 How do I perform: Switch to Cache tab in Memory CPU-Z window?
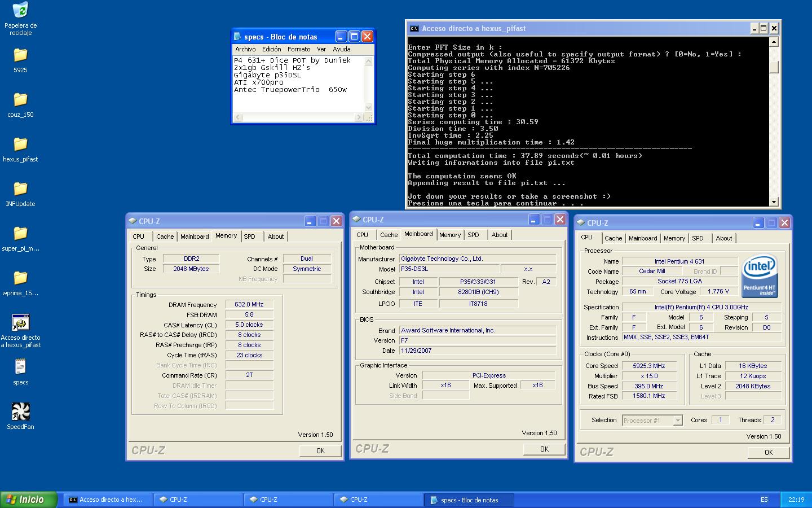point(165,237)
